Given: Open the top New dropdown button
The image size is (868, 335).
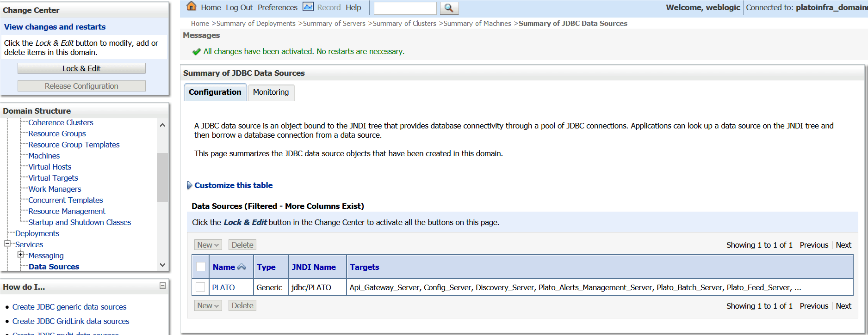Looking at the screenshot, I should point(208,245).
